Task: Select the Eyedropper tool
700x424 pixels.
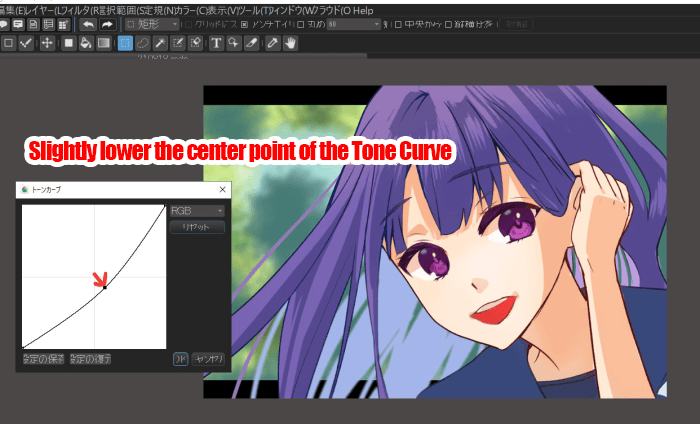Action: [273, 43]
